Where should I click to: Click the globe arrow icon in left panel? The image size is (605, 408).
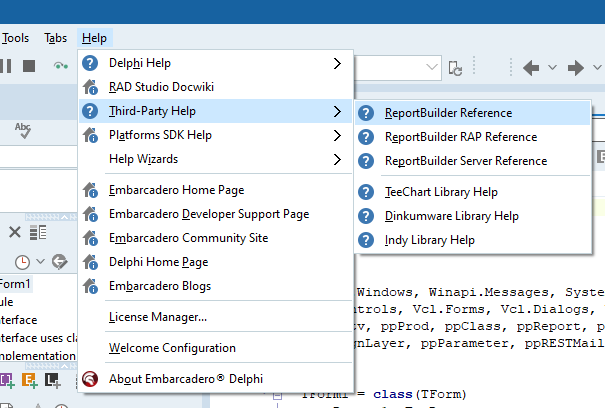pos(59,262)
